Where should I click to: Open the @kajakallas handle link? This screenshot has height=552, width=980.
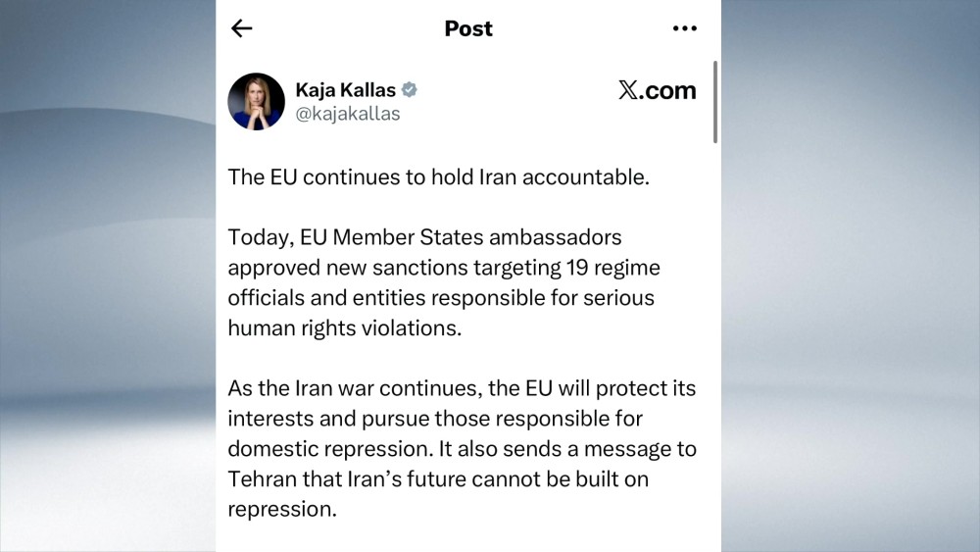pyautogui.click(x=347, y=114)
